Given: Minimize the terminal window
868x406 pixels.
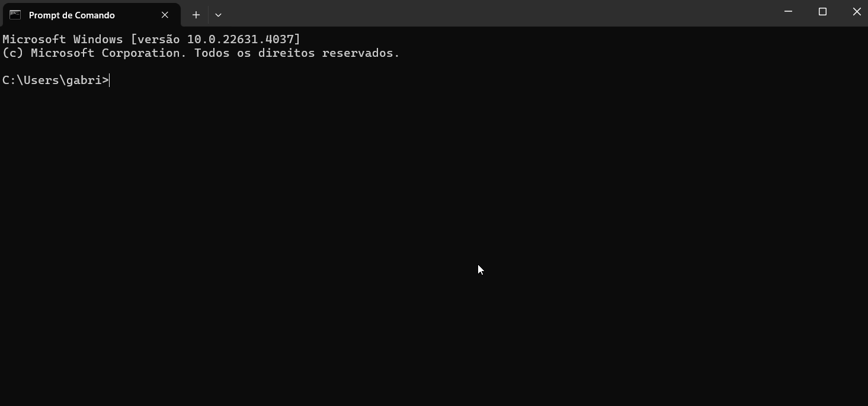Looking at the screenshot, I should (788, 12).
